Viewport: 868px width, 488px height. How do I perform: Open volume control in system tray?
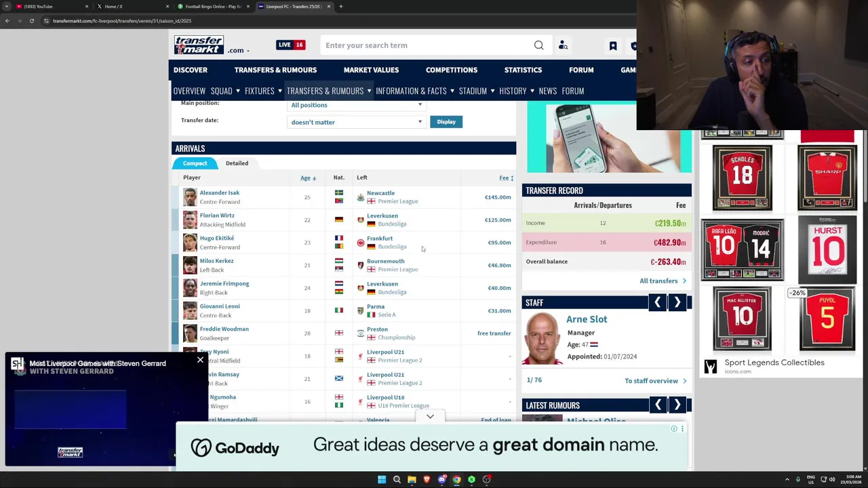tap(832, 479)
